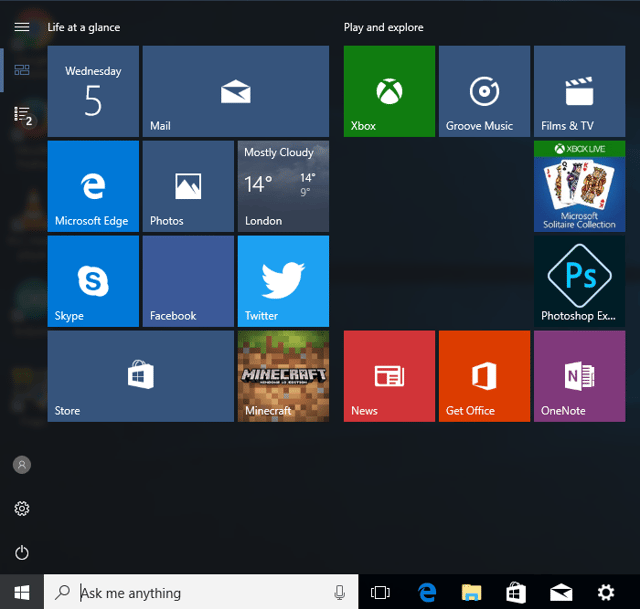640x609 pixels.
Task: Click the Ask me anything search box
Action: pyautogui.click(x=201, y=592)
